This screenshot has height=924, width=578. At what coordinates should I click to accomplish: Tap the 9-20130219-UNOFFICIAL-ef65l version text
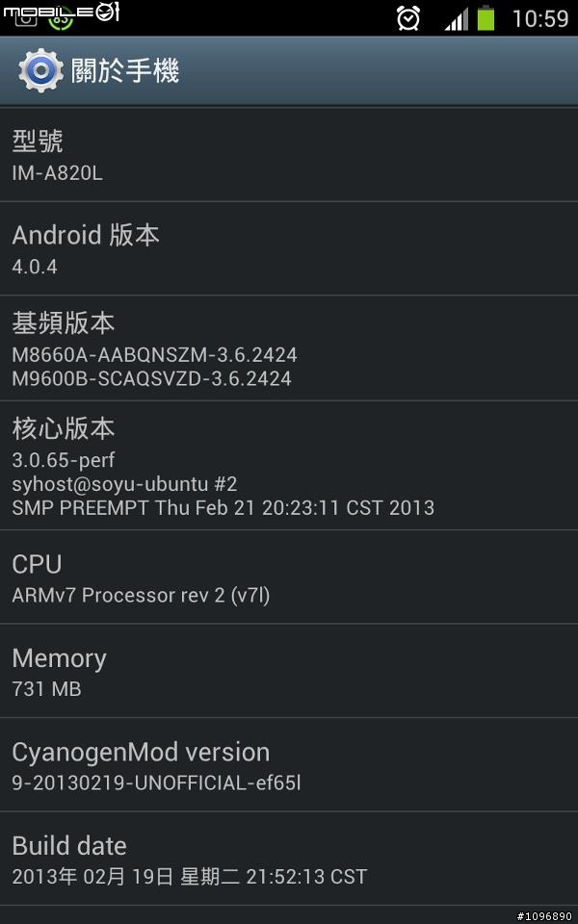[x=156, y=783]
